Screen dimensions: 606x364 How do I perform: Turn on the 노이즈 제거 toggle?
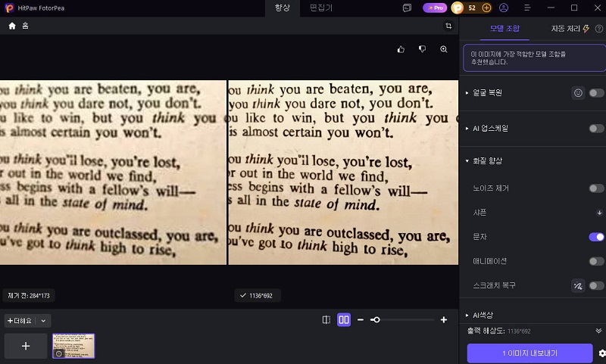coord(596,188)
